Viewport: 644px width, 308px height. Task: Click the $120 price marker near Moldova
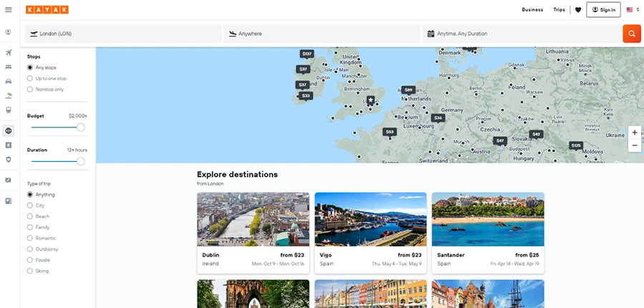coord(576,145)
